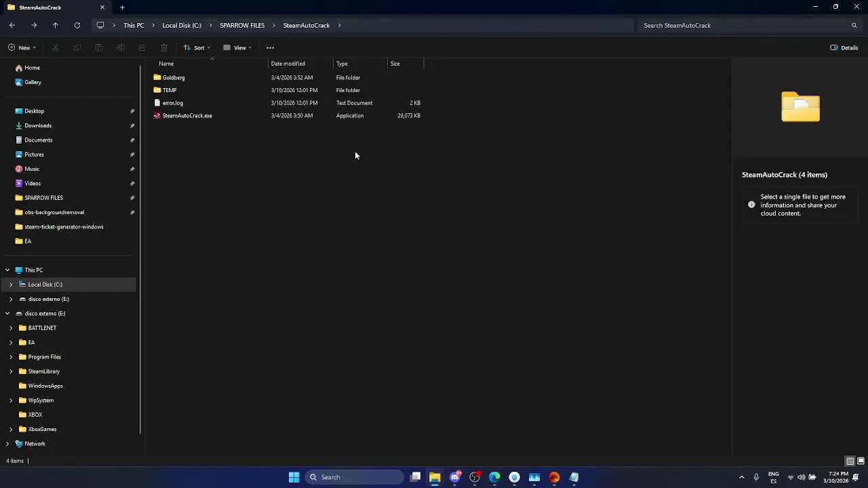Expand chevron after SteamAutoCrack breadcrumb
Screen dimensions: 868x488
(339, 25)
